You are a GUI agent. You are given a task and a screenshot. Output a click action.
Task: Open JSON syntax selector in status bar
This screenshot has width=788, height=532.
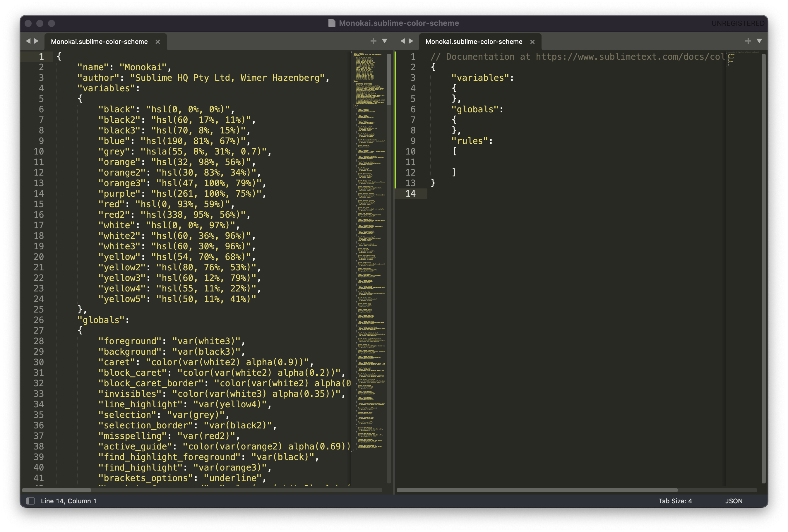734,501
